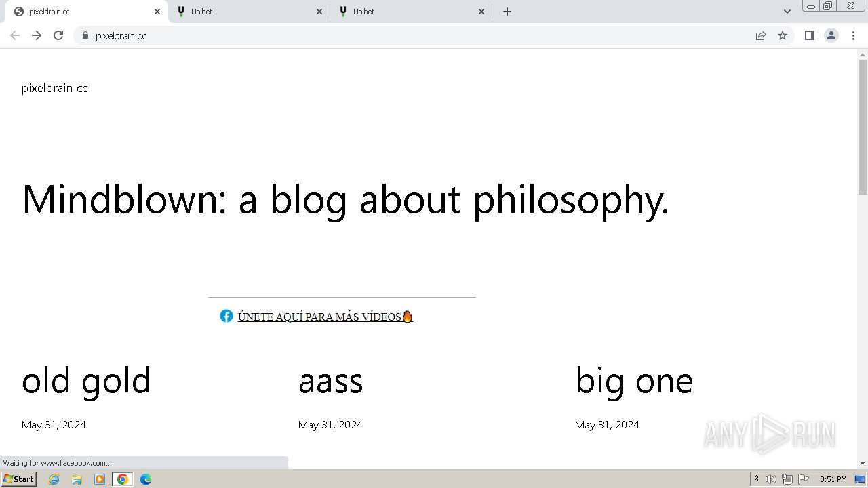This screenshot has width=868, height=488.
Task: Reload the pixeldrain.cc page
Action: pyautogui.click(x=58, y=35)
